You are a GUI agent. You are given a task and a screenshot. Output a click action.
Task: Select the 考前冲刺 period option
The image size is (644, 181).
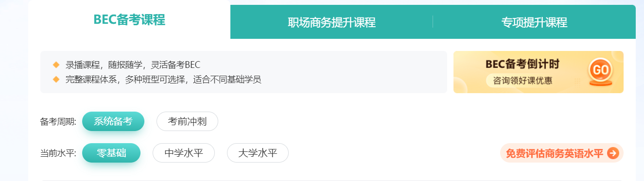pyautogui.click(x=187, y=121)
